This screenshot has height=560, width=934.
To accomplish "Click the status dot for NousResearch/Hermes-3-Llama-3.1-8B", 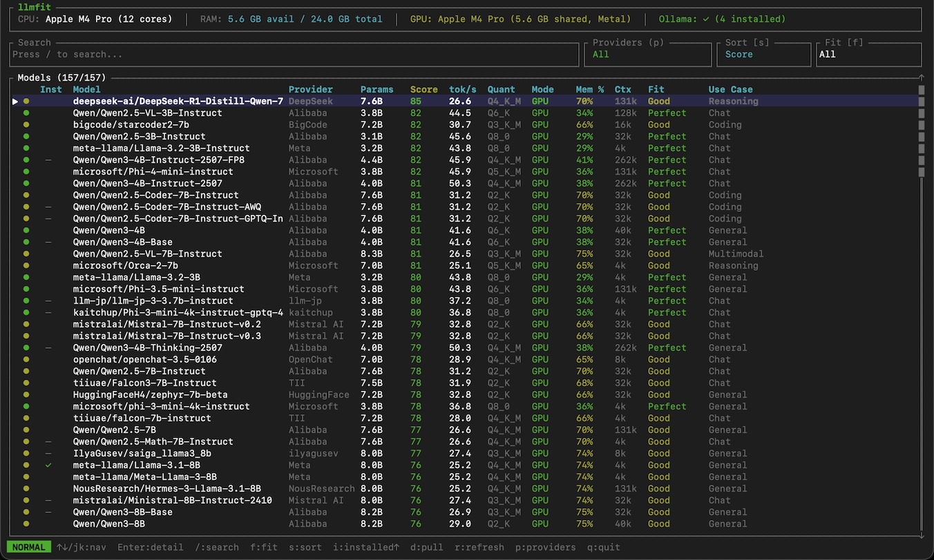I will coord(26,489).
